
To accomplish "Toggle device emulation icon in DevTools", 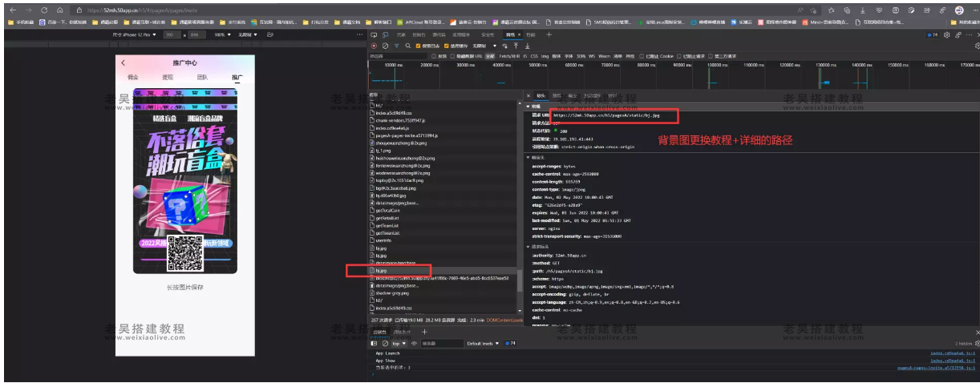I will pyautogui.click(x=386, y=35).
